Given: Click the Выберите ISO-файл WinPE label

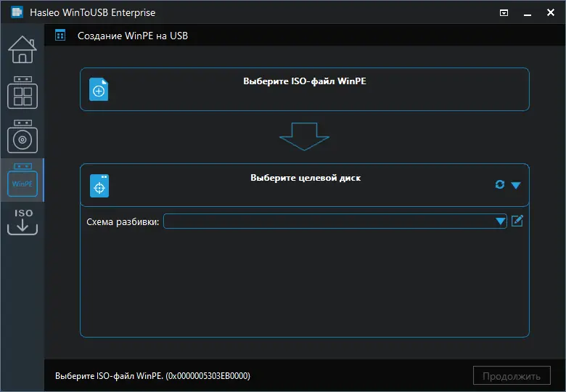Looking at the screenshot, I should point(304,81).
